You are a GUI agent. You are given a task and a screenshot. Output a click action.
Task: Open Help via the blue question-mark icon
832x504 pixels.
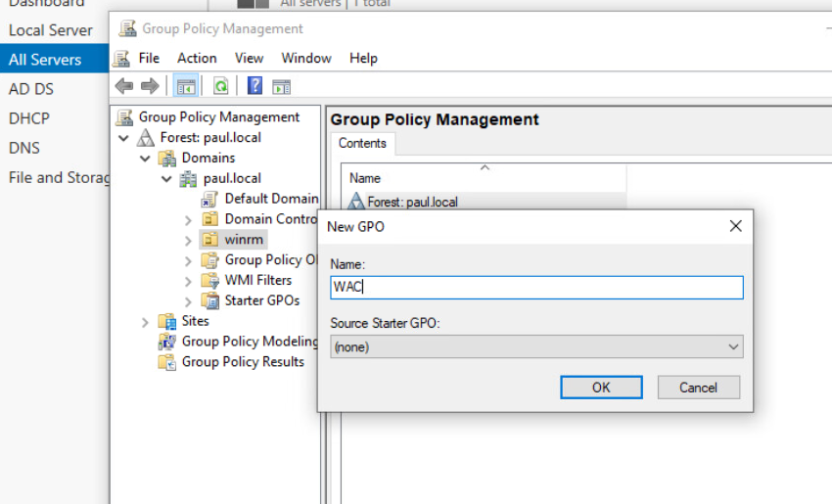(254, 86)
